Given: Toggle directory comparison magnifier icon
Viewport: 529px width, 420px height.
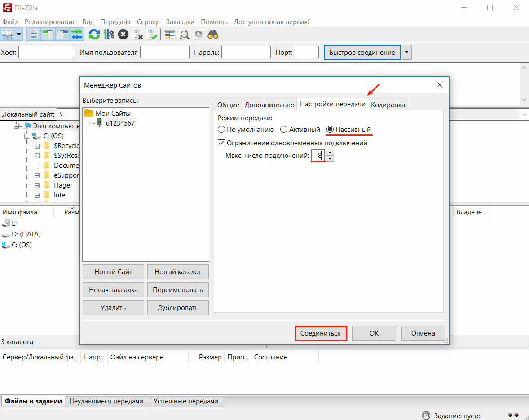Looking at the screenshot, I should click(x=184, y=35).
